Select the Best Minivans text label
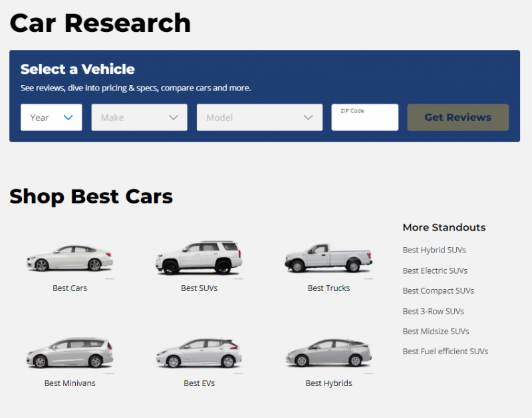This screenshot has height=418, width=532. pos(70,383)
